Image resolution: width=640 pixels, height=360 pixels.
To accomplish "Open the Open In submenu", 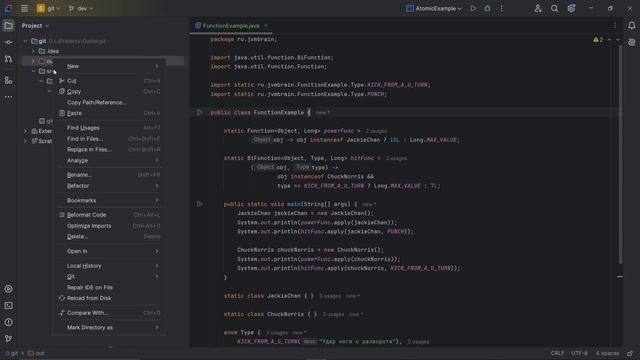I will [x=109, y=251].
